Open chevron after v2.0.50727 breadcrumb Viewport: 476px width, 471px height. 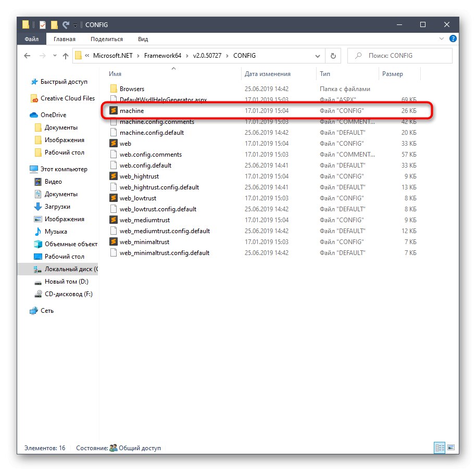tap(227, 56)
